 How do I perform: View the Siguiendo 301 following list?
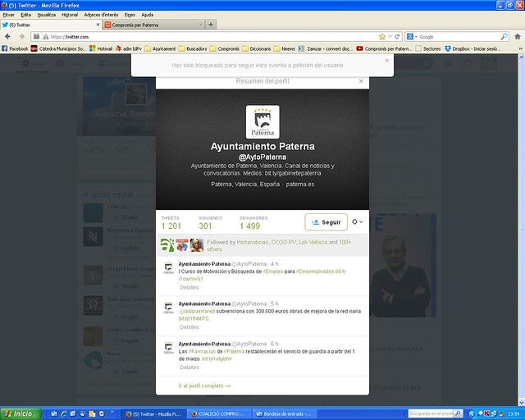click(x=205, y=222)
